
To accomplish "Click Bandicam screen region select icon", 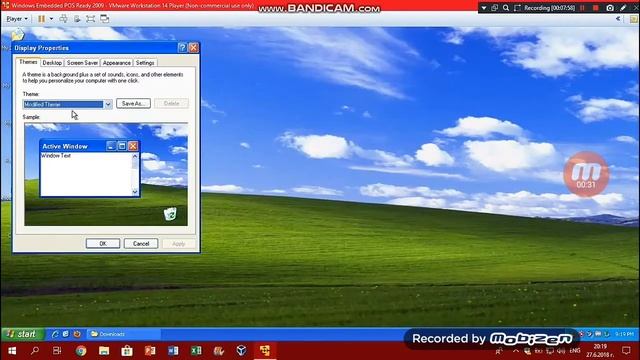I will click(517, 8).
